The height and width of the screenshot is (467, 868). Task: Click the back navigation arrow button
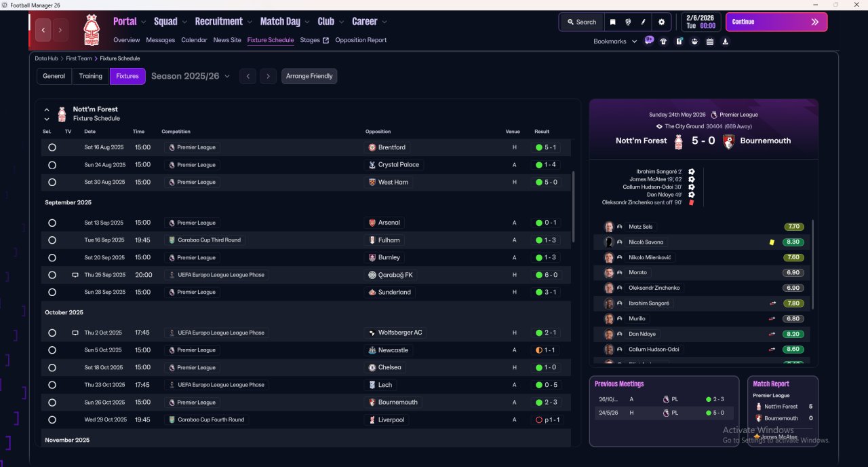(44, 30)
